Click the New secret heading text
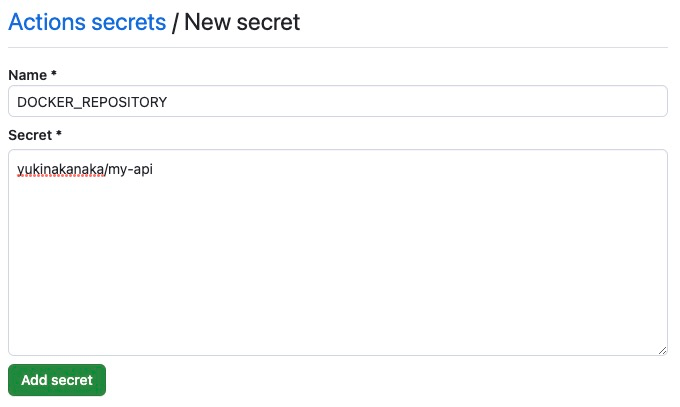 [x=242, y=22]
